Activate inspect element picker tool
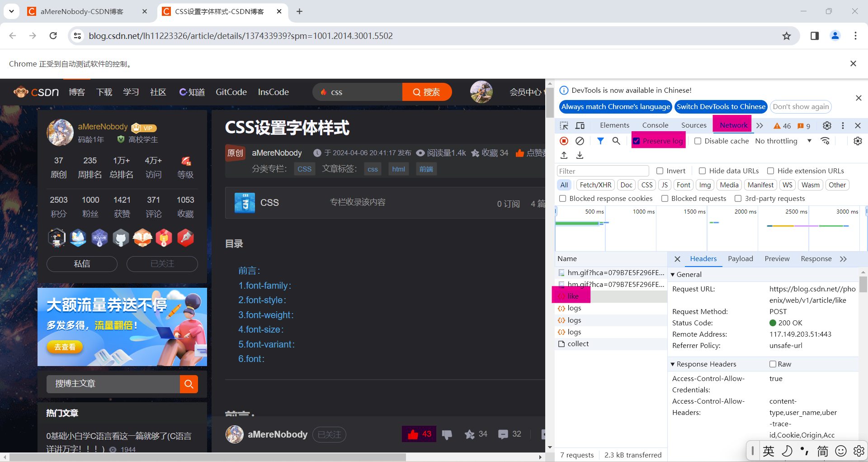The height and width of the screenshot is (462, 868). (x=564, y=125)
